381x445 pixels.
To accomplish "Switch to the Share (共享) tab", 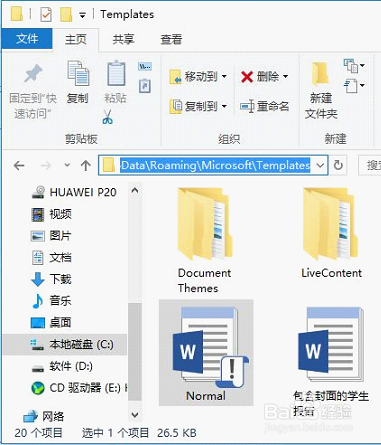I will click(x=123, y=39).
